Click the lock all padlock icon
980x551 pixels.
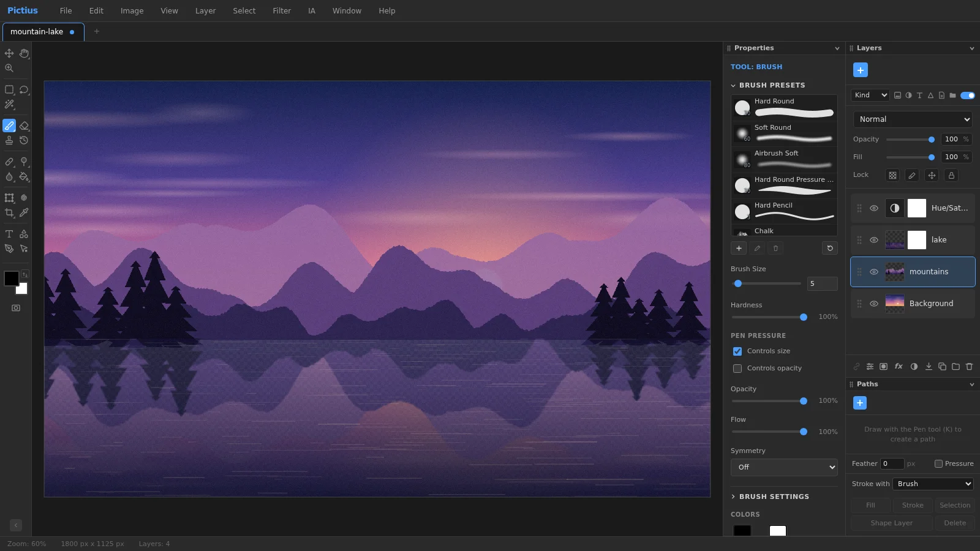click(951, 175)
